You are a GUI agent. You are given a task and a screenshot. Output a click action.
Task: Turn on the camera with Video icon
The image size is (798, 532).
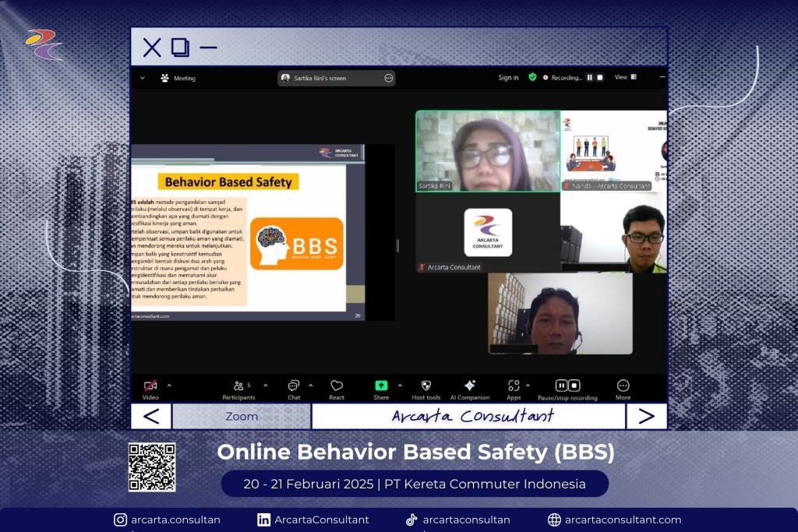(150, 386)
